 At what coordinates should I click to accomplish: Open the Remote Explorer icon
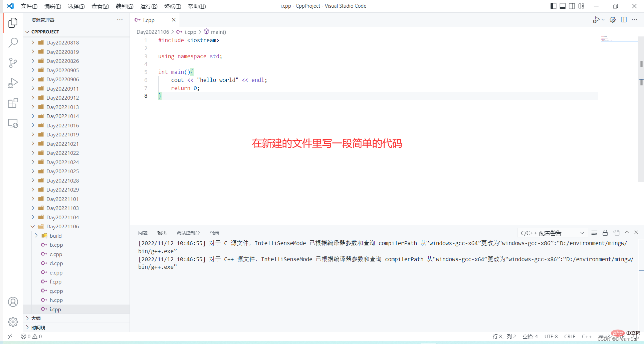(13, 123)
